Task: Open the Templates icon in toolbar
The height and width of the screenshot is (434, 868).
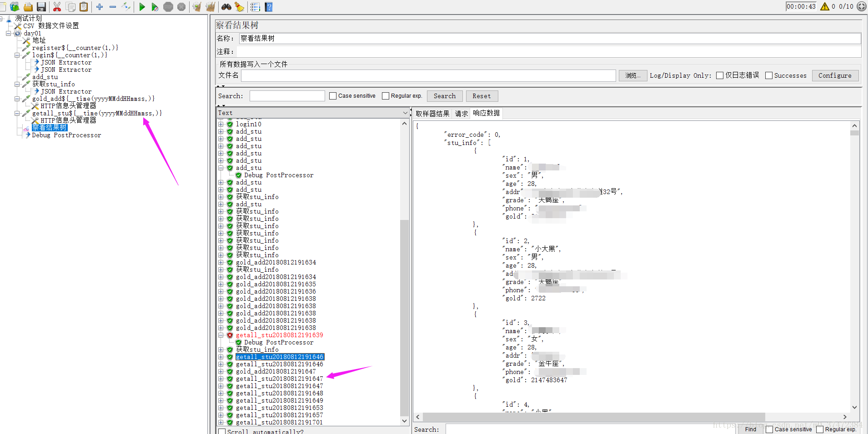Action: pos(15,7)
